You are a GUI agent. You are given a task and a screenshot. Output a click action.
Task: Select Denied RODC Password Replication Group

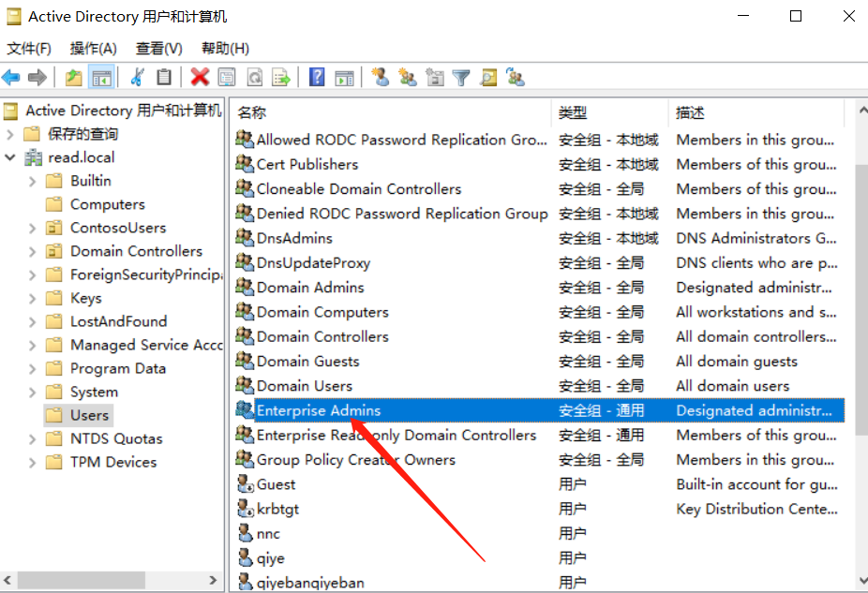pos(402,213)
